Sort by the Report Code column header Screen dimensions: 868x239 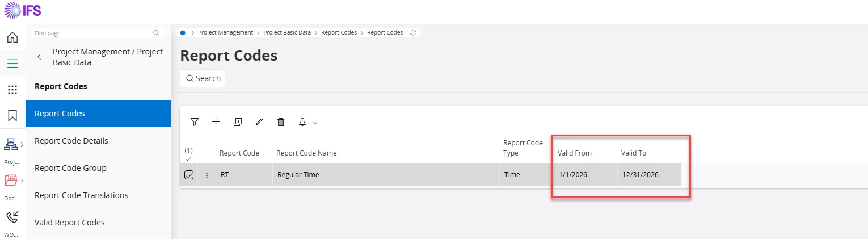tap(239, 153)
